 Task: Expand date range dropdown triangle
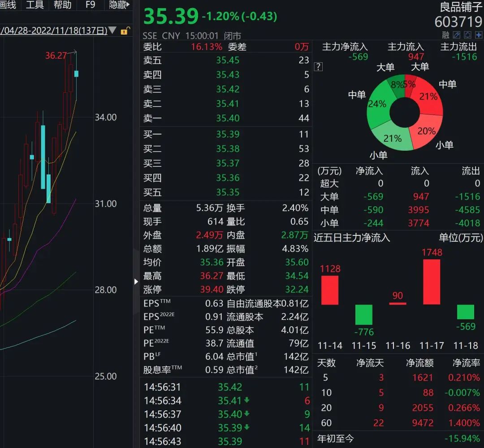(112, 30)
